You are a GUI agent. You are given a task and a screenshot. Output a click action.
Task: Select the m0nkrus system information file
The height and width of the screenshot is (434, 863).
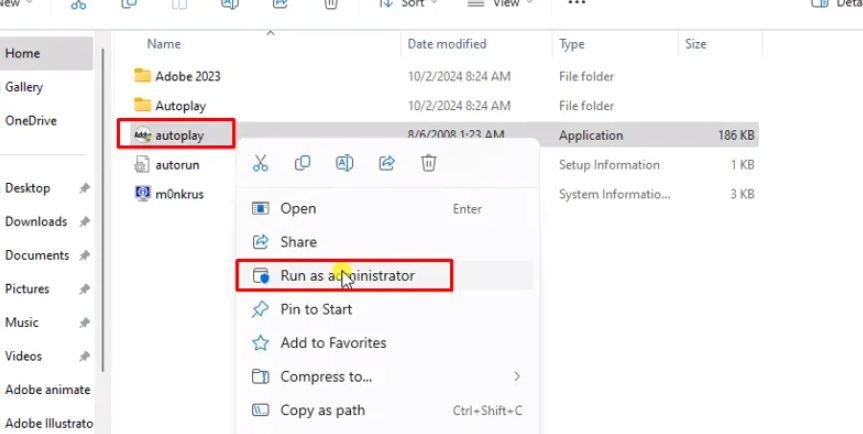pos(179,194)
